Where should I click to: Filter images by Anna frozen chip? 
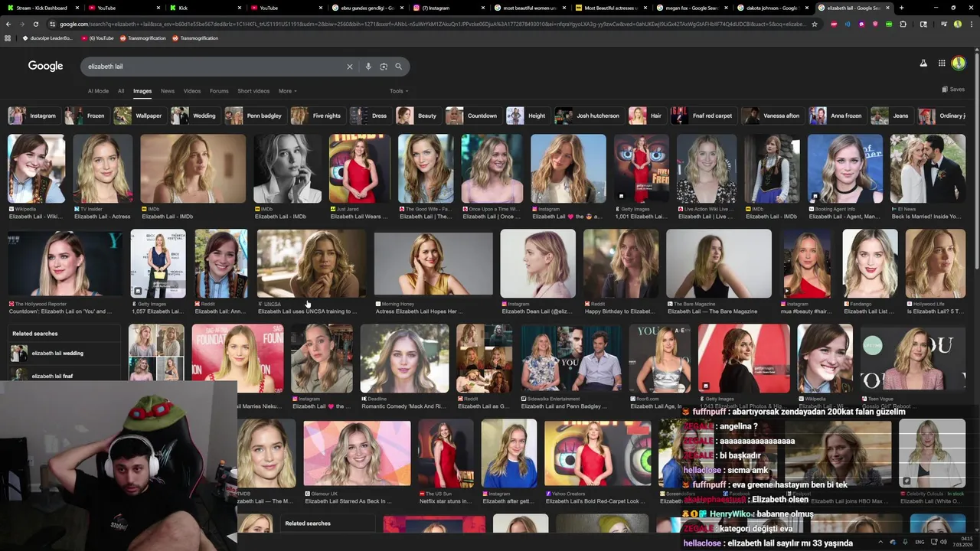point(837,116)
